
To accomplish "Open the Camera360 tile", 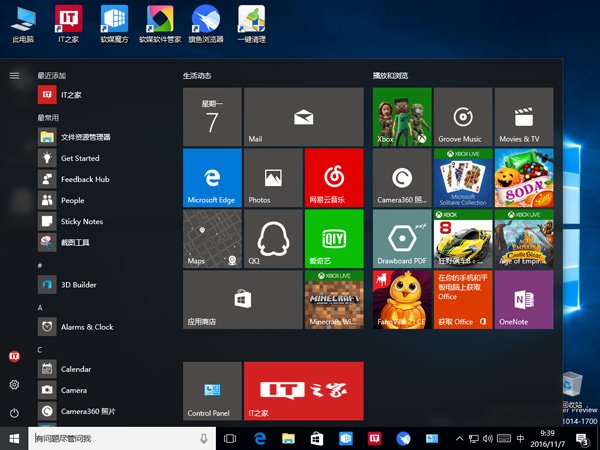I will pos(402,178).
